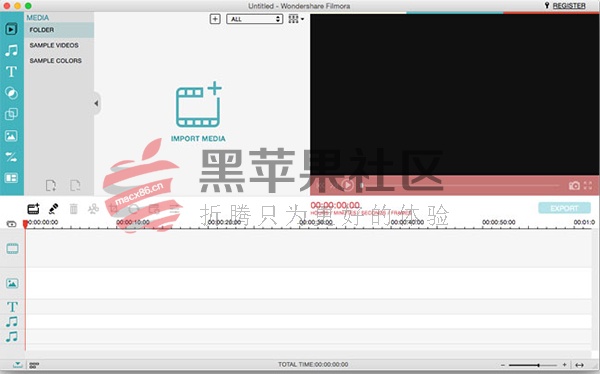Click the snapshot camera icon in preview
The image size is (600, 374).
574,186
